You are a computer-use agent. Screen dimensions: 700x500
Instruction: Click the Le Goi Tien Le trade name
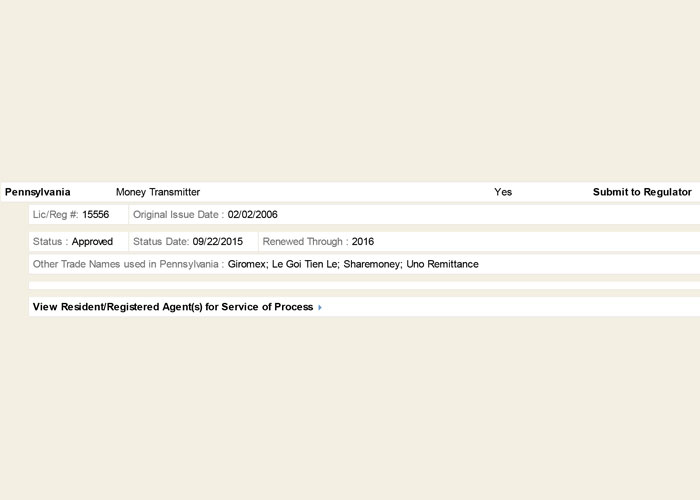tap(306, 264)
